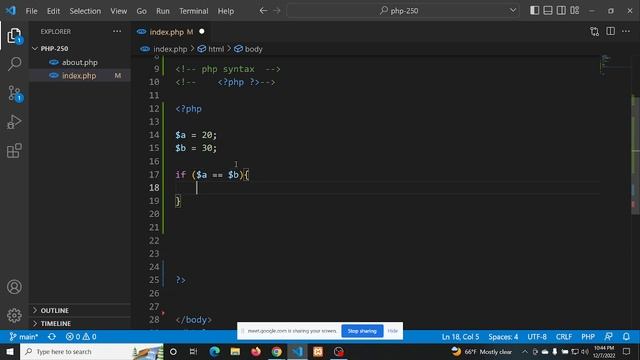Open the Help menu
This screenshot has height=360, width=640.
click(225, 11)
